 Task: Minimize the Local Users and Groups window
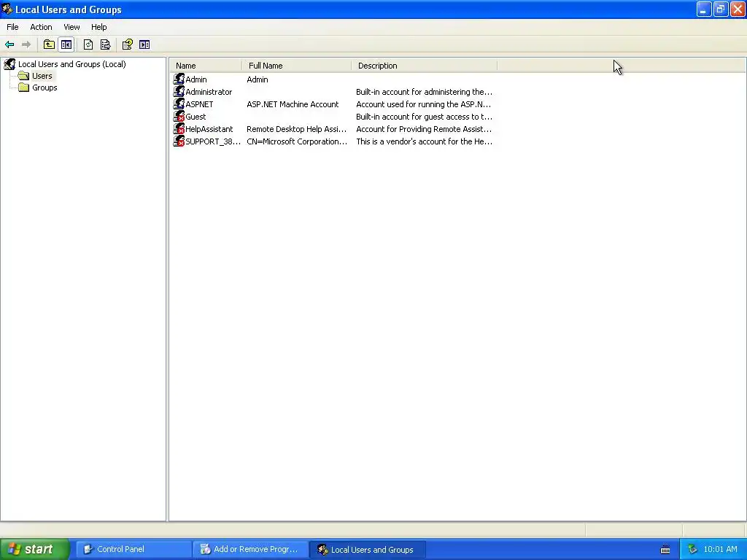(x=704, y=9)
